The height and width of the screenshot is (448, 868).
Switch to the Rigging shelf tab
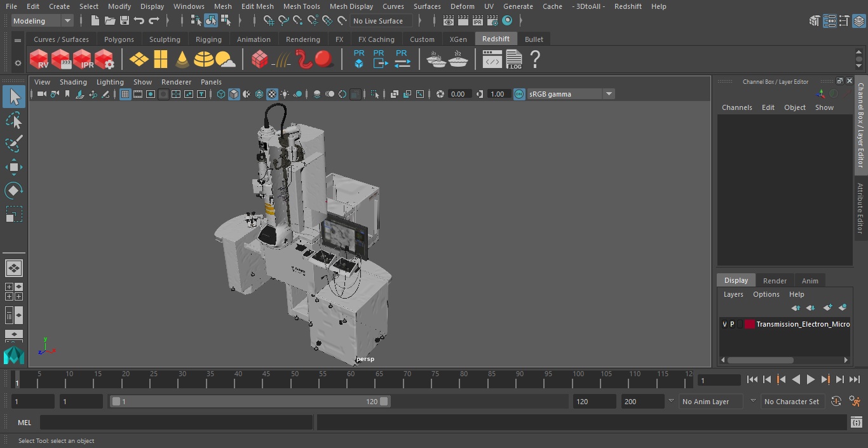click(x=208, y=39)
